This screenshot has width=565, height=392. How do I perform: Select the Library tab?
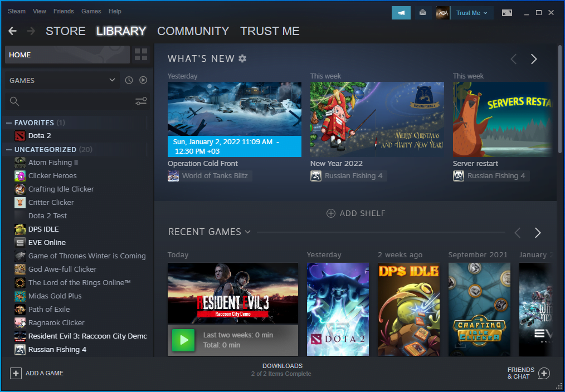[121, 31]
